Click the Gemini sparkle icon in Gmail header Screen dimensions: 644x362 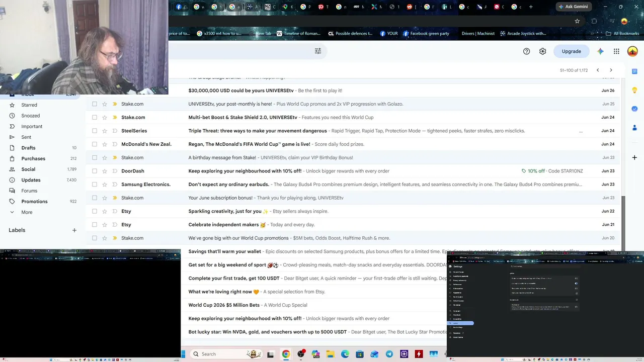pyautogui.click(x=600, y=51)
